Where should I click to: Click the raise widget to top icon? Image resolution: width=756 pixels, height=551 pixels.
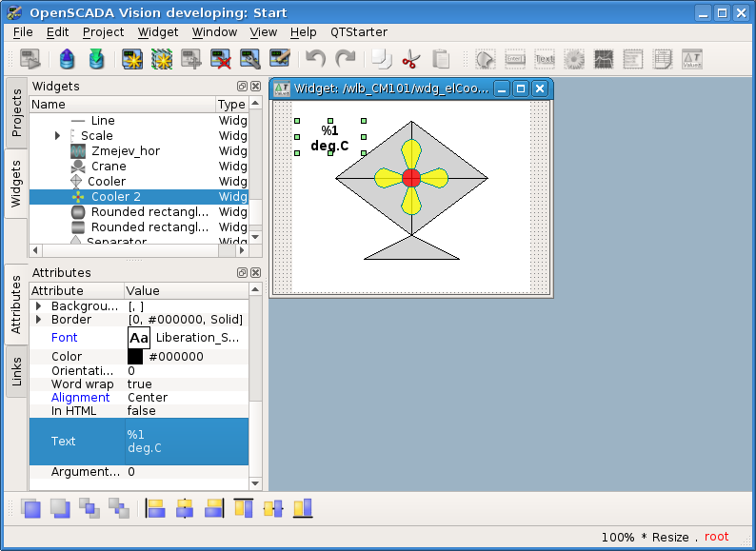tap(31, 508)
